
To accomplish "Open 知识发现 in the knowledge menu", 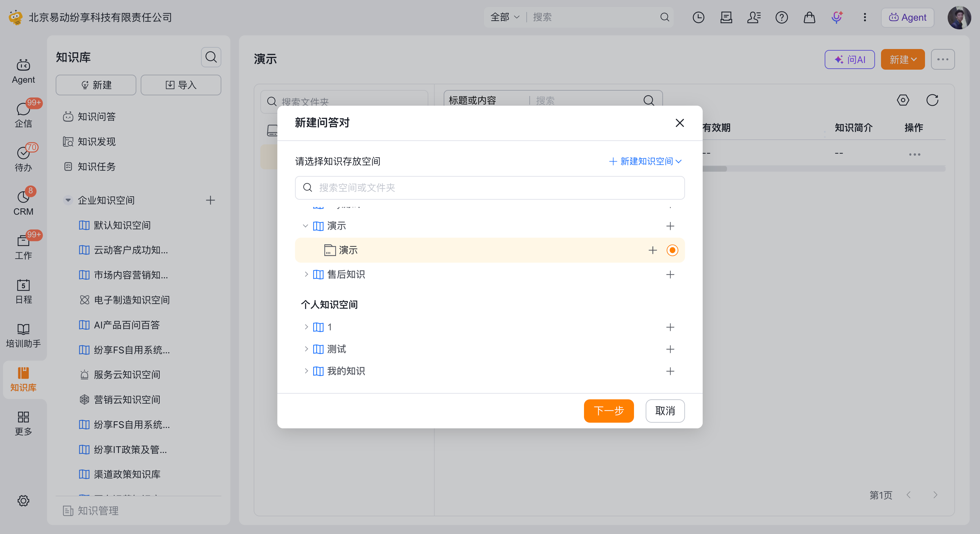I will pyautogui.click(x=96, y=141).
